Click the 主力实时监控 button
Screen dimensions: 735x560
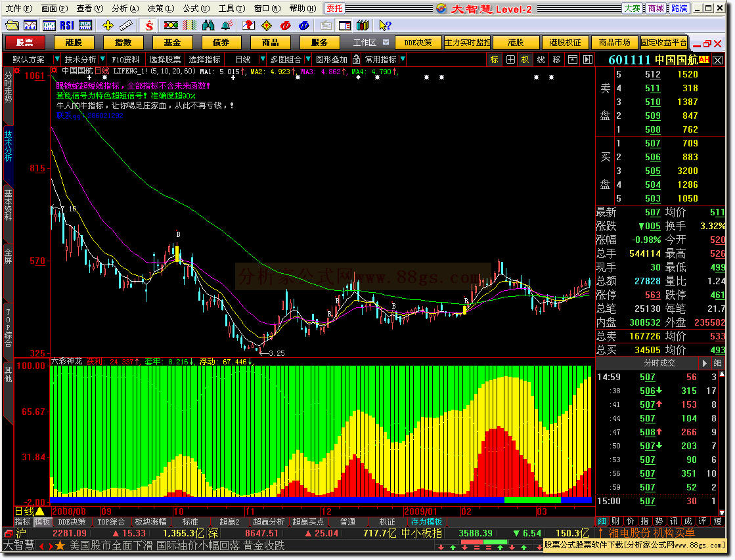[467, 42]
